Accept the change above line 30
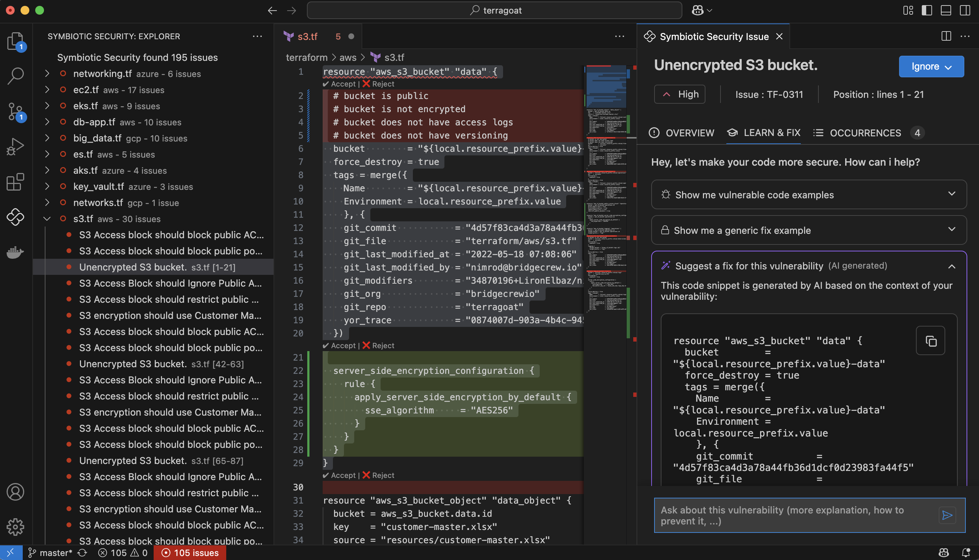Viewport: 979px width, 560px height. tap(340, 475)
